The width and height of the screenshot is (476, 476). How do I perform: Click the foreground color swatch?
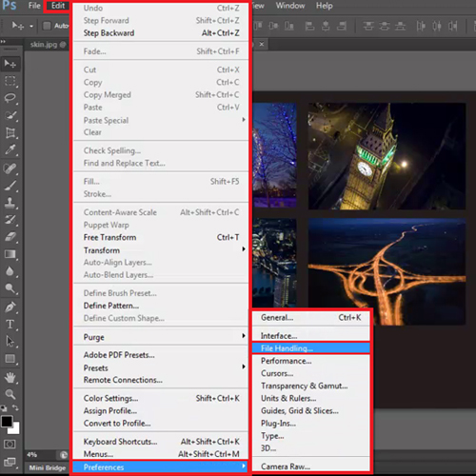7,422
